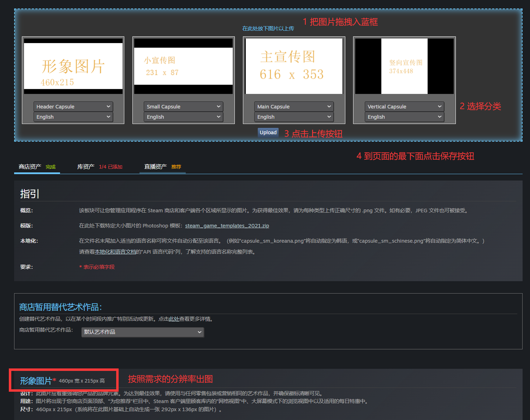
Task: Expand language dropdown under Vertical Capsule
Action: coord(404,117)
